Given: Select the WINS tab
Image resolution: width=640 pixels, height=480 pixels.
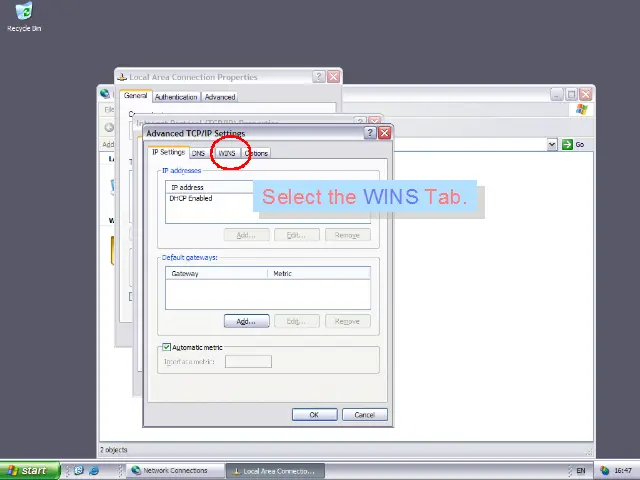Looking at the screenshot, I should (227, 153).
